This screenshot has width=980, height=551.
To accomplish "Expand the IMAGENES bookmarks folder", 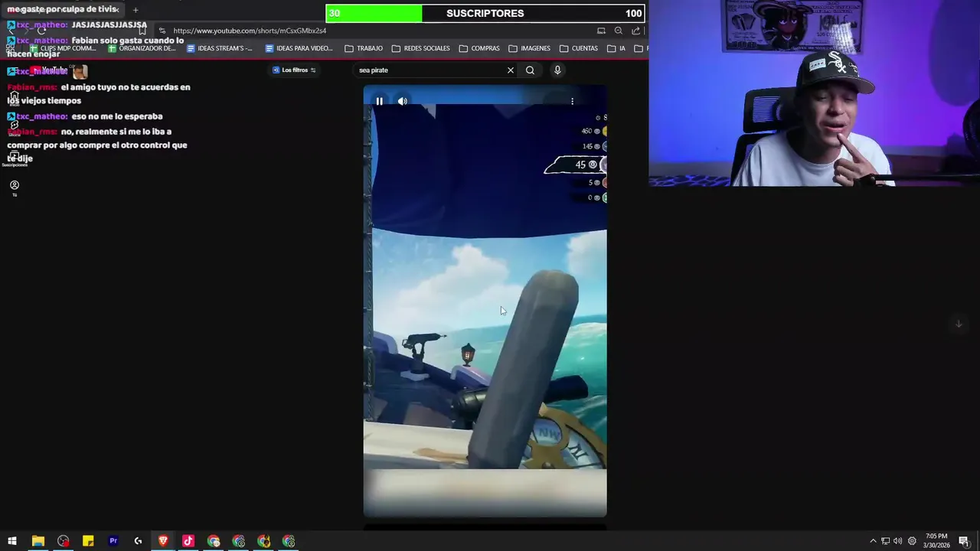I will tap(530, 48).
